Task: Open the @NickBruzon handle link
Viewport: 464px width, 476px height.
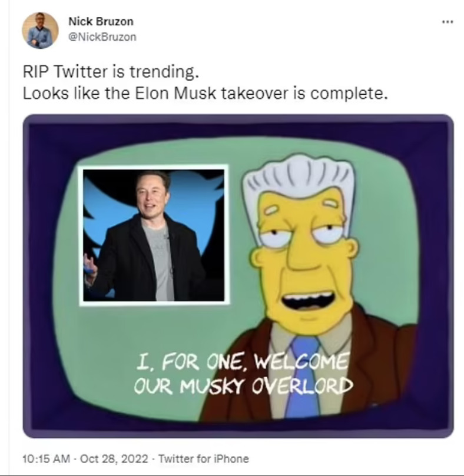Action: point(102,37)
